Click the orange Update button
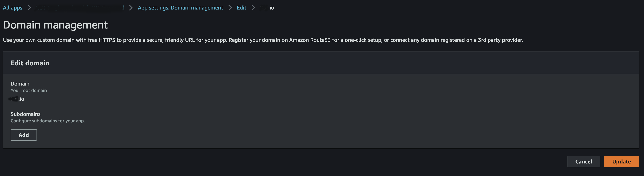Screen dimensions: 644x176 (x=622, y=162)
